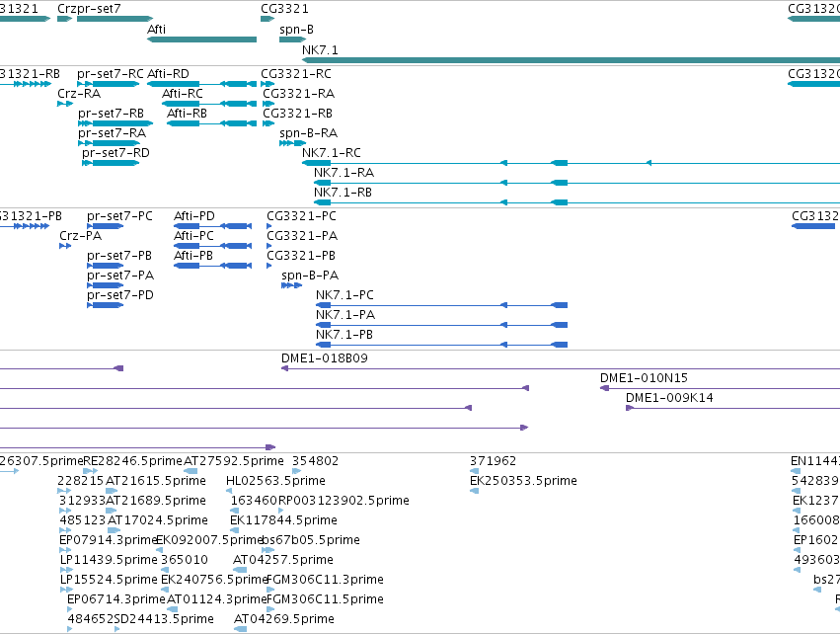
Task: Click the NK7.1-RC transcript label
Action: pos(332,153)
